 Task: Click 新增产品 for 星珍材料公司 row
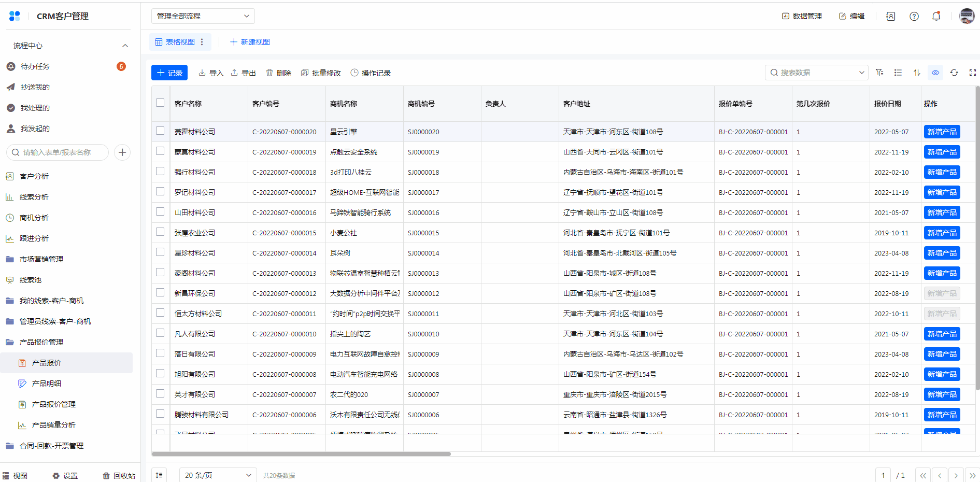pos(942,253)
